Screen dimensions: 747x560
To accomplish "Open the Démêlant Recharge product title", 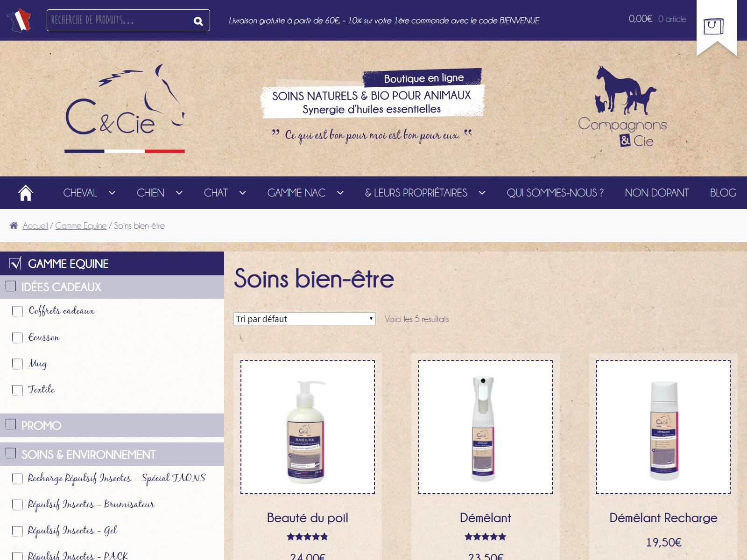I will 663,518.
